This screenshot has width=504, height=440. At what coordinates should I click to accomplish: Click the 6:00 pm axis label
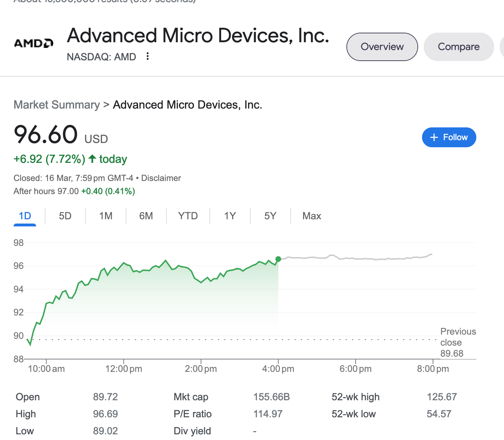point(356,369)
